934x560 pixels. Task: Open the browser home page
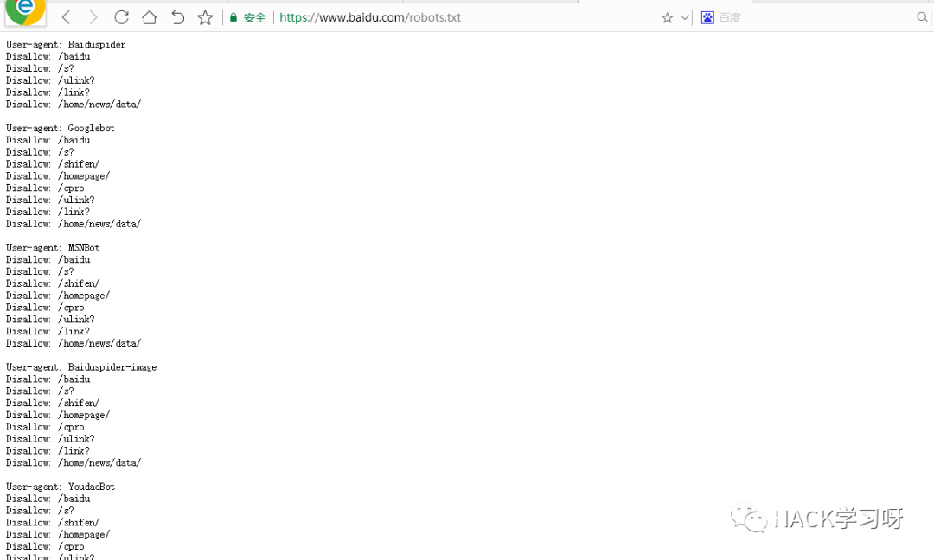(x=150, y=17)
